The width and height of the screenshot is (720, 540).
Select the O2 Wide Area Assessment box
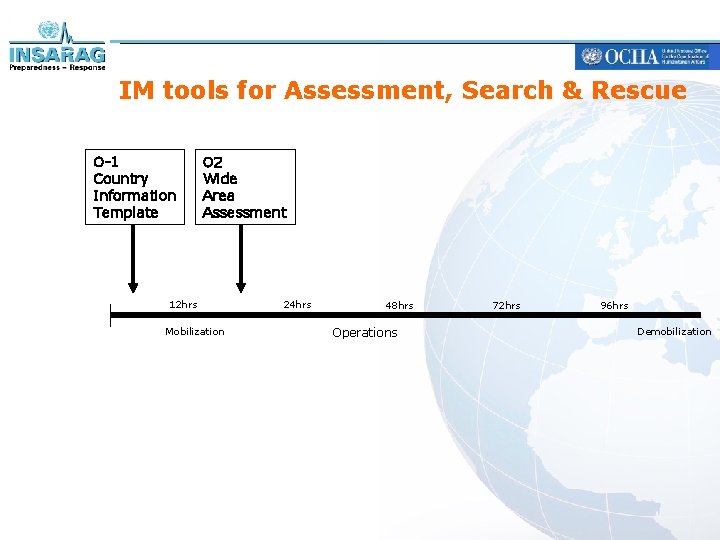[245, 187]
